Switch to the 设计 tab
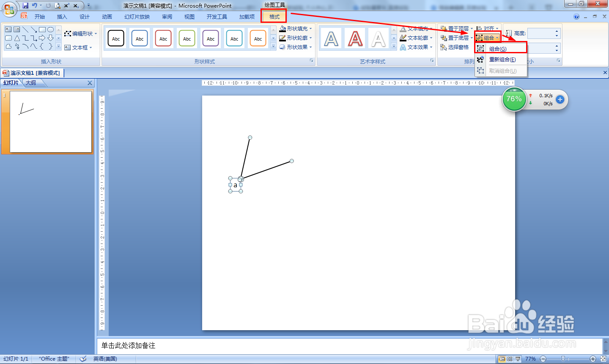609x364 pixels. (85, 17)
